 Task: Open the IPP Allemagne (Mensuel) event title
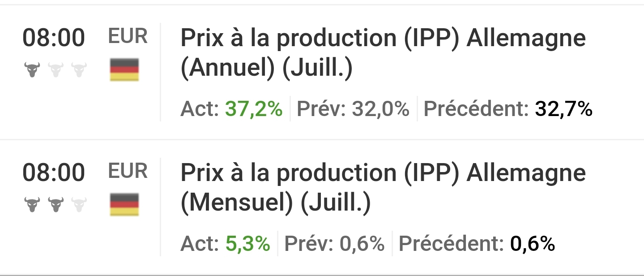coord(383,188)
